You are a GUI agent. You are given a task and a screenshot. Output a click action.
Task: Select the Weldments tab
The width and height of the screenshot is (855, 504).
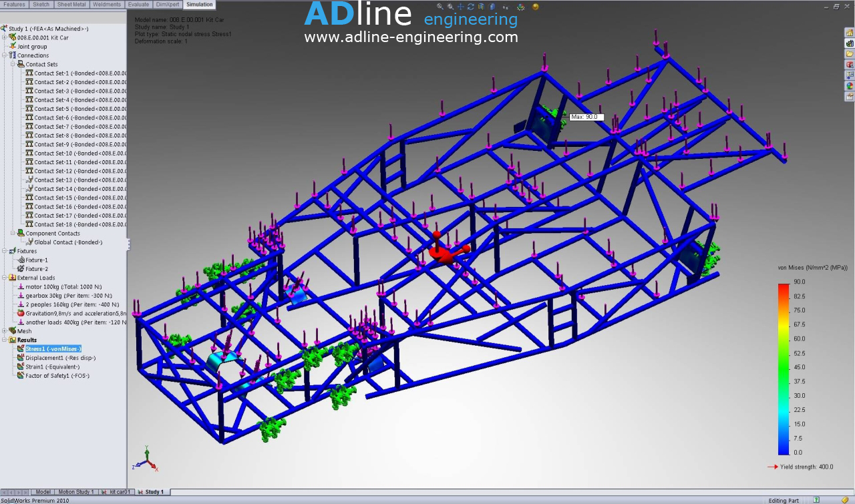107,4
